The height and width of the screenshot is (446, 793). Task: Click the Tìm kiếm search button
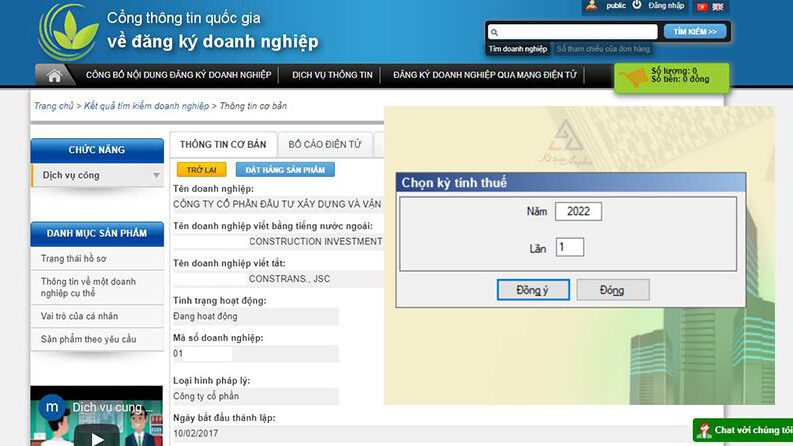point(695,31)
